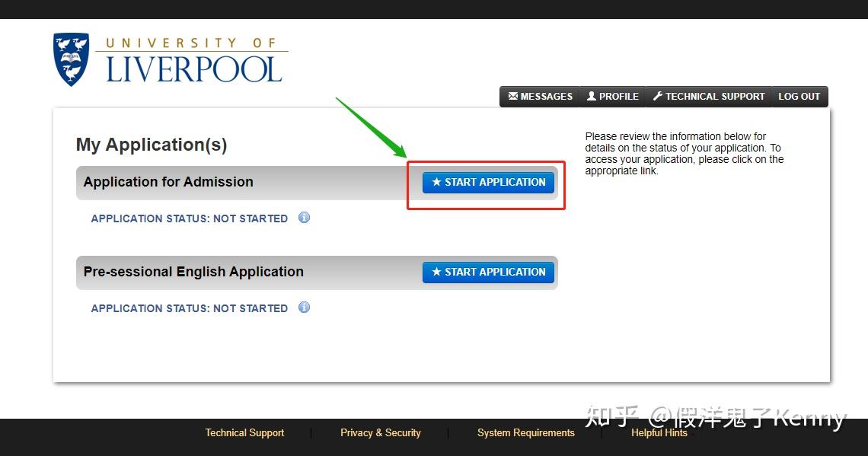Click the 'My Application(s)' heading
The image size is (868, 456).
click(152, 145)
